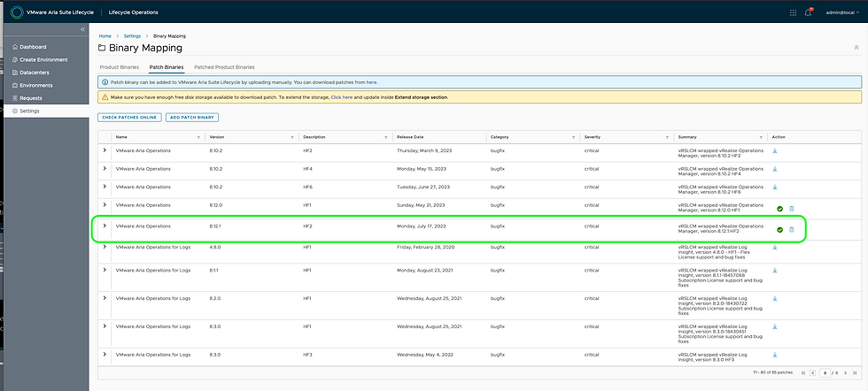Open the 'here' patch download link
The width and height of the screenshot is (868, 391).
point(371,82)
